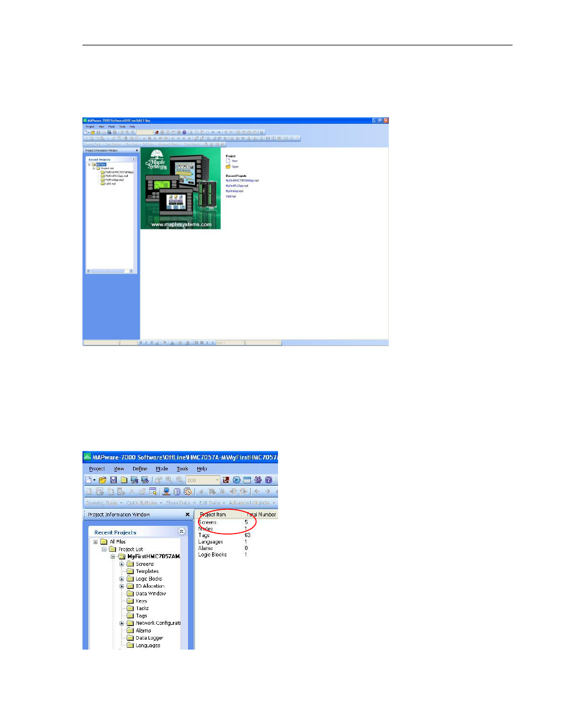Viewport: 562px width, 728px height.
Task: Open the Mode menu in lower window
Action: 162,469
